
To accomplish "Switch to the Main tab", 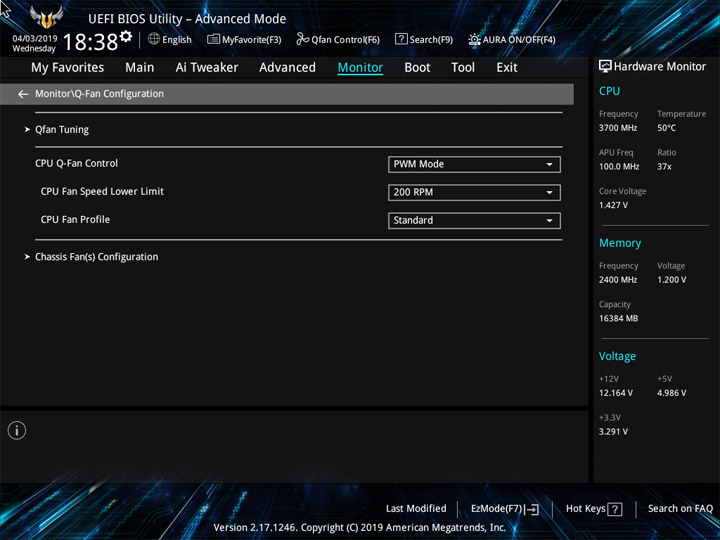I will (140, 68).
